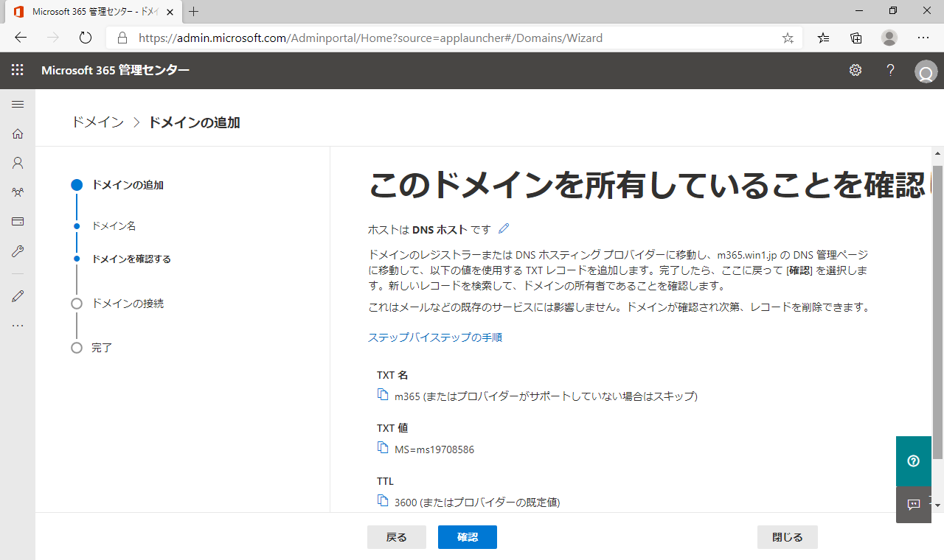Open the browser favorites list
The image size is (944, 560).
click(824, 38)
